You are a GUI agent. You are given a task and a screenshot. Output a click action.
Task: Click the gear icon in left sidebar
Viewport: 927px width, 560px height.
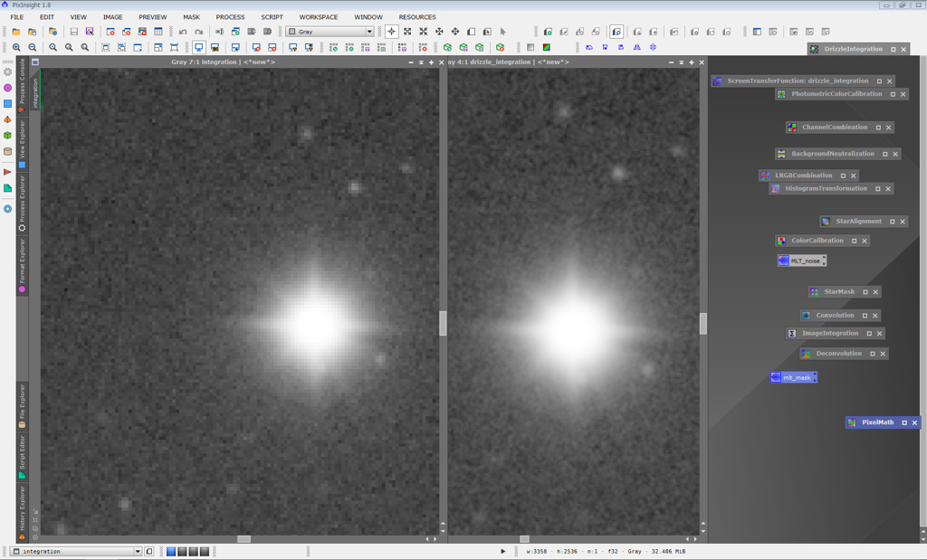(x=7, y=71)
